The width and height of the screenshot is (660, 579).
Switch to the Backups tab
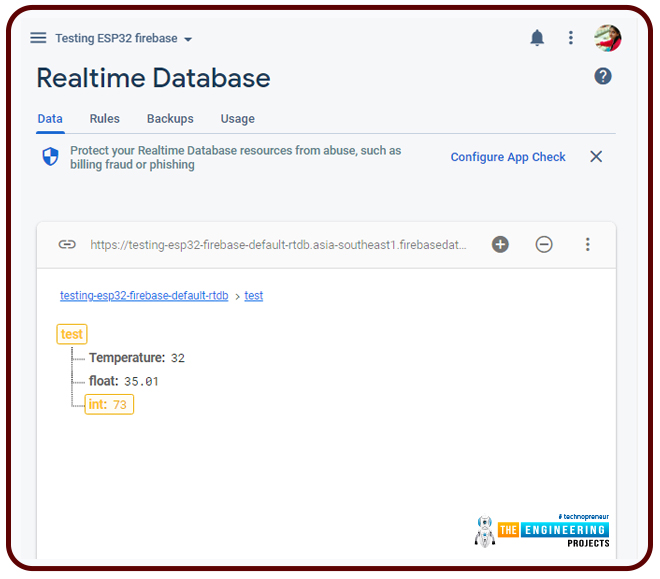click(x=170, y=119)
